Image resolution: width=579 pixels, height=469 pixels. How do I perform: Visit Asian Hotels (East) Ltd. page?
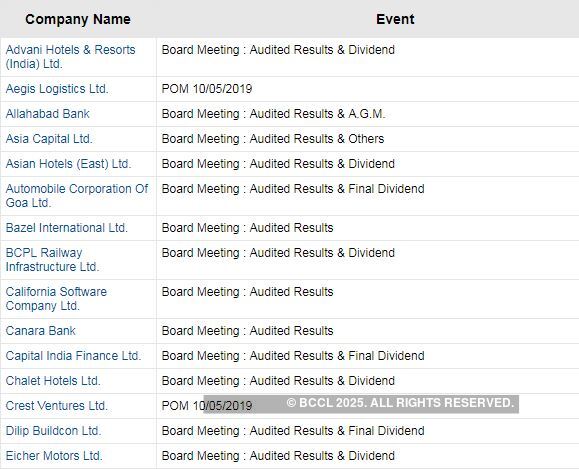tap(68, 164)
